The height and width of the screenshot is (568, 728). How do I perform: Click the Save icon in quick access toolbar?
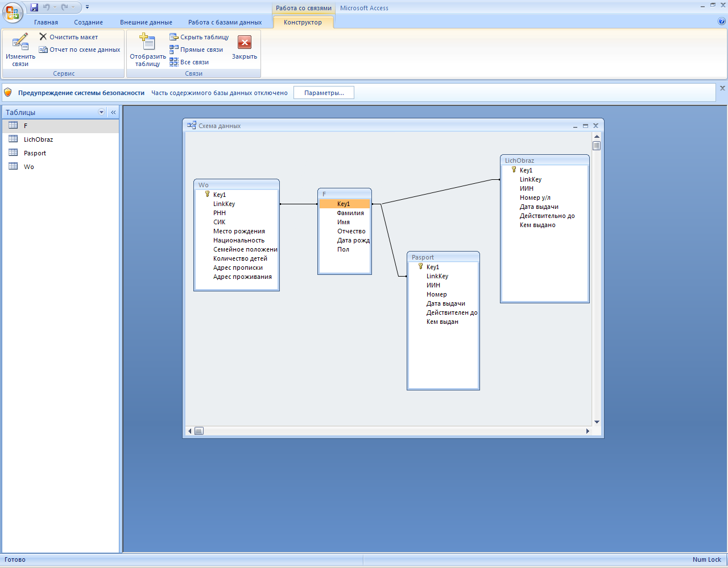[x=34, y=7]
